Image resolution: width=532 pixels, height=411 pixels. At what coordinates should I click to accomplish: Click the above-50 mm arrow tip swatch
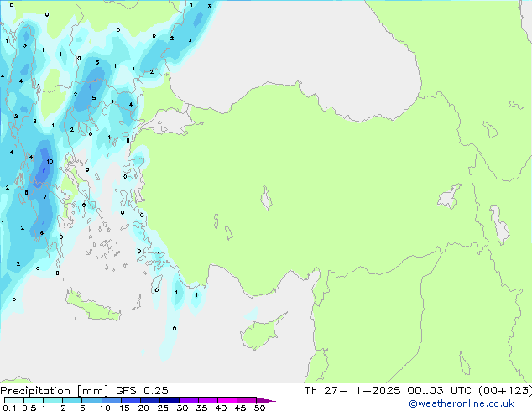pos(265,400)
